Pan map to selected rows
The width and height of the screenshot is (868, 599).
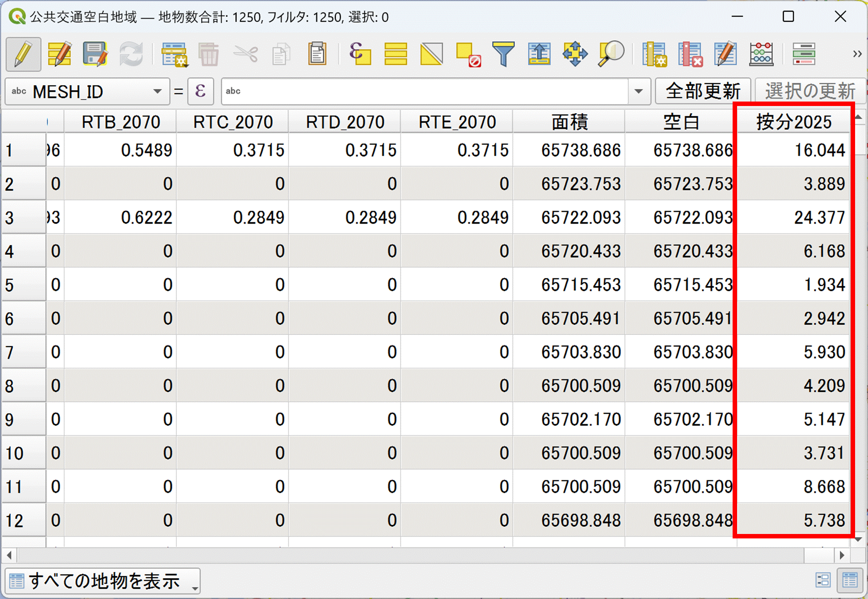575,54
